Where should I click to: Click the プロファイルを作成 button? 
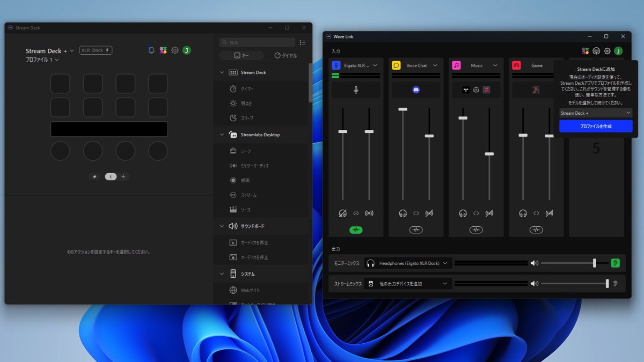pos(596,126)
